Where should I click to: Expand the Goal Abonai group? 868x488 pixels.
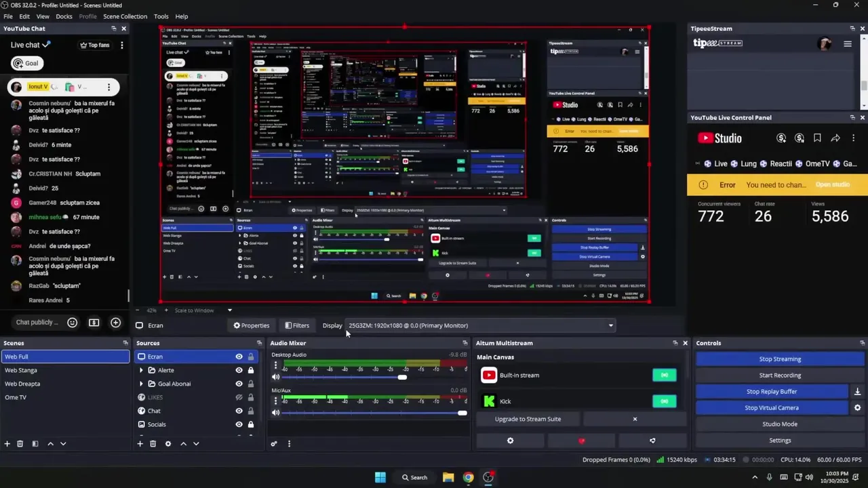click(141, 384)
